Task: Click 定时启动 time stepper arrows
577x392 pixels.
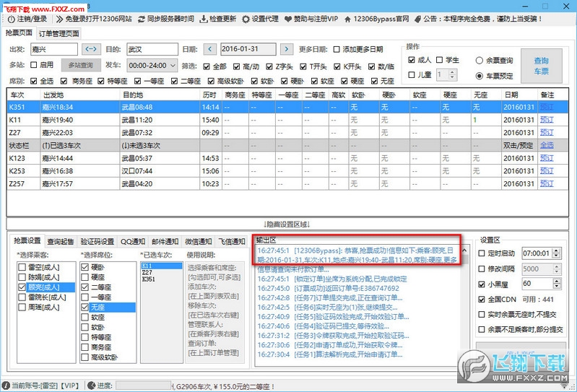Action: pos(557,253)
